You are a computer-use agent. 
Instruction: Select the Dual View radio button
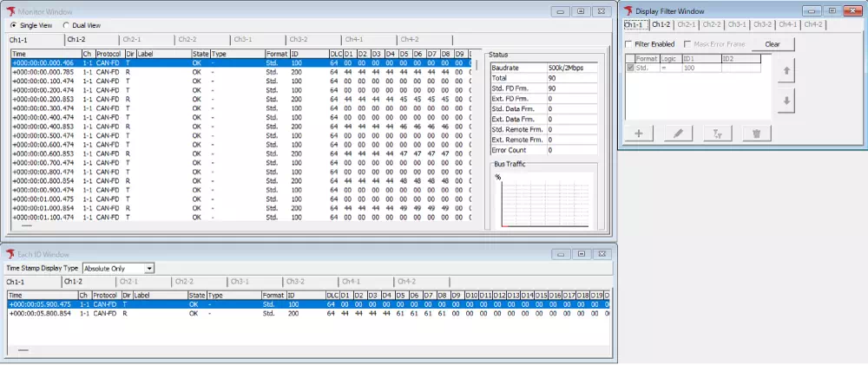coord(67,25)
